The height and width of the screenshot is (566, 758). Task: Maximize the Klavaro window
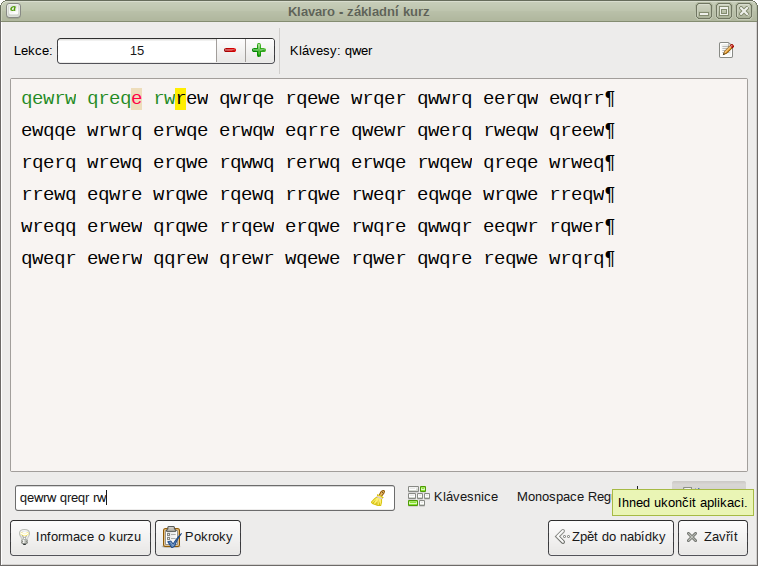[724, 11]
